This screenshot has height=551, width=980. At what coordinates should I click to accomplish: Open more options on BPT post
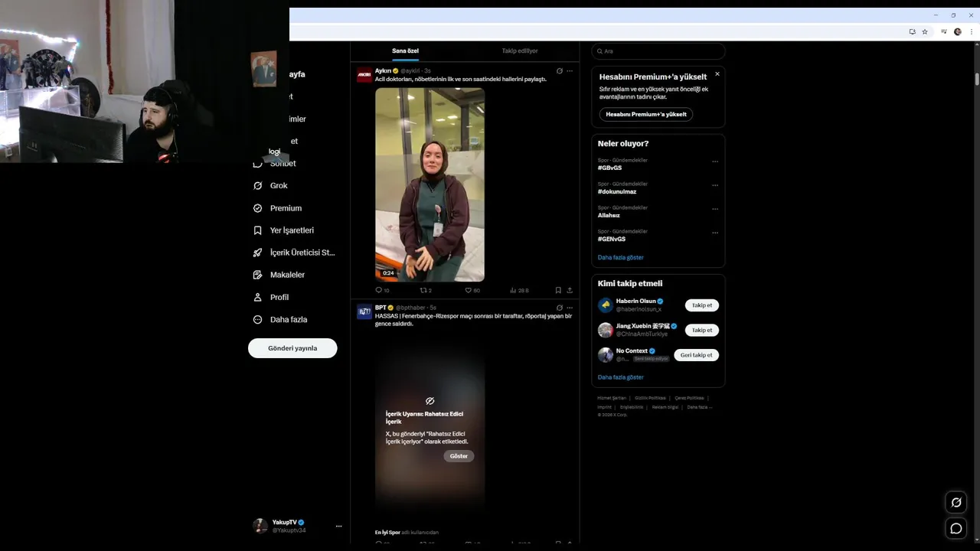click(570, 308)
